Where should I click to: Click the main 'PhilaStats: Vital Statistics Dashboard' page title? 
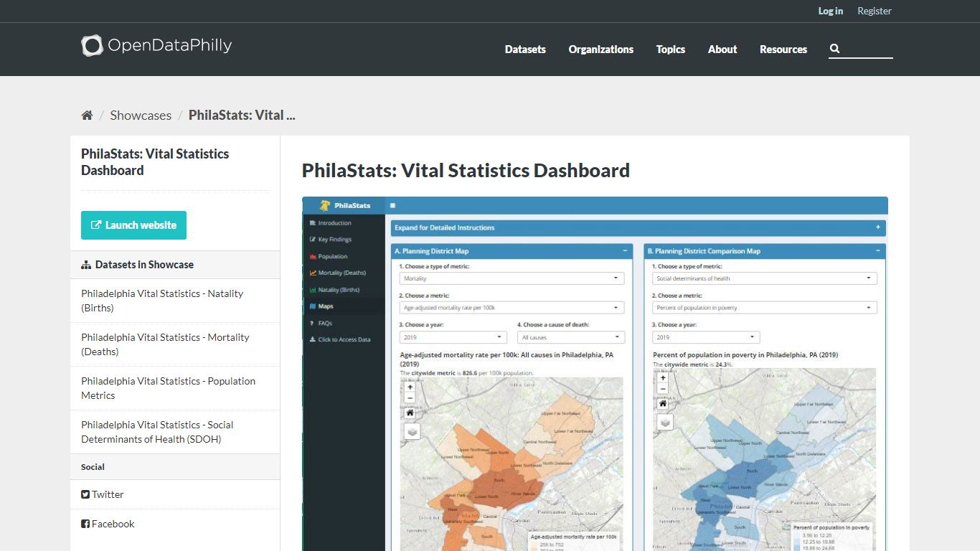pos(466,170)
